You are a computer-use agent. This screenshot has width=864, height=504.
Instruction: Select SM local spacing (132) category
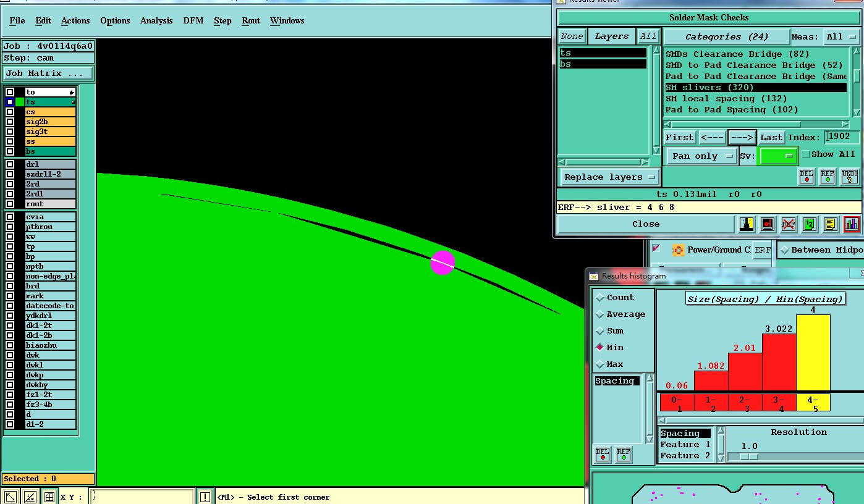click(756, 99)
